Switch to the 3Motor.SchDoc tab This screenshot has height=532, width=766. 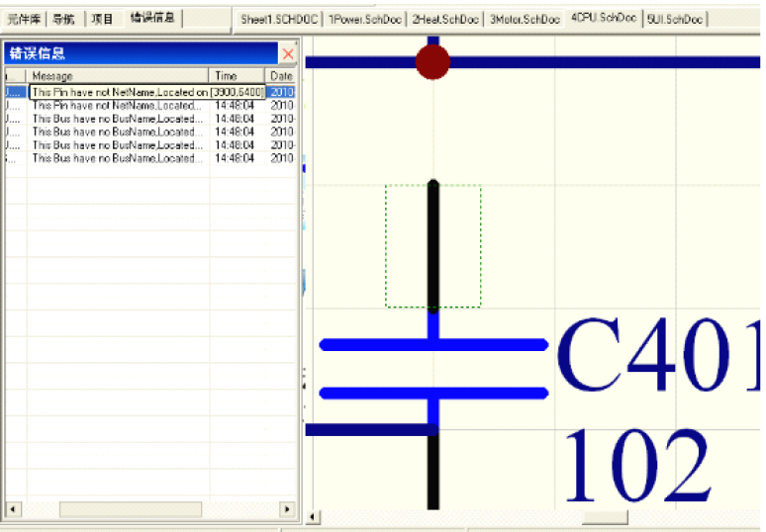[525, 20]
